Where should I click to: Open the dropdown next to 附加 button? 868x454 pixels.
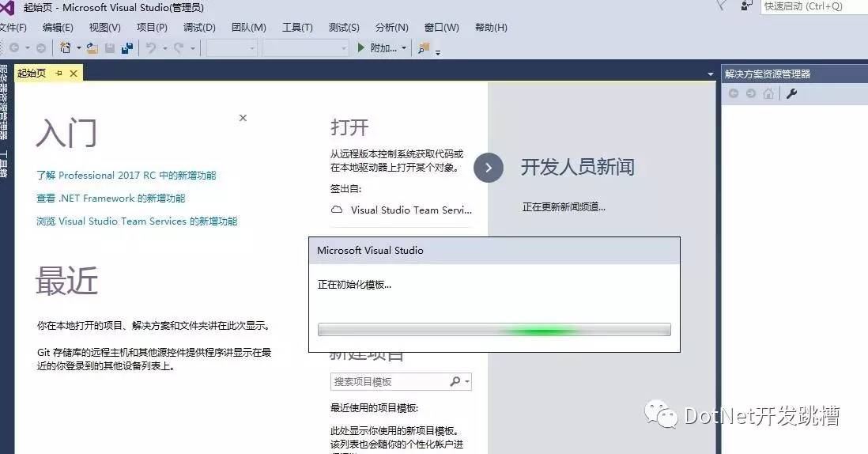pos(404,48)
